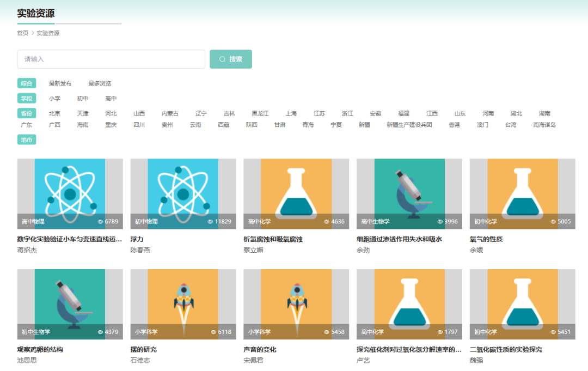Choose 北京 in the province filter
This screenshot has width=588, height=371.
(x=54, y=114)
